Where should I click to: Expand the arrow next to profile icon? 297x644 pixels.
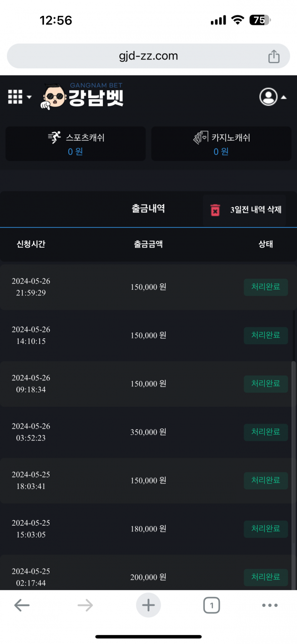point(284,97)
